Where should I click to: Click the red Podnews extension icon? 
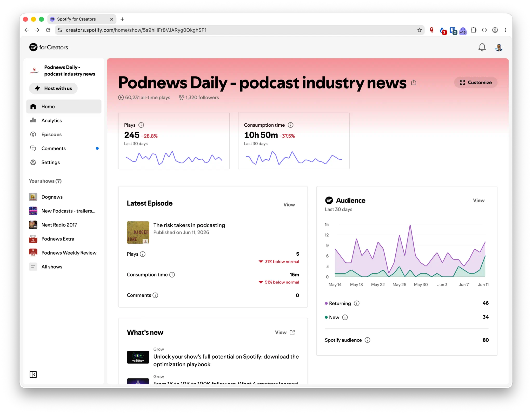pos(431,30)
